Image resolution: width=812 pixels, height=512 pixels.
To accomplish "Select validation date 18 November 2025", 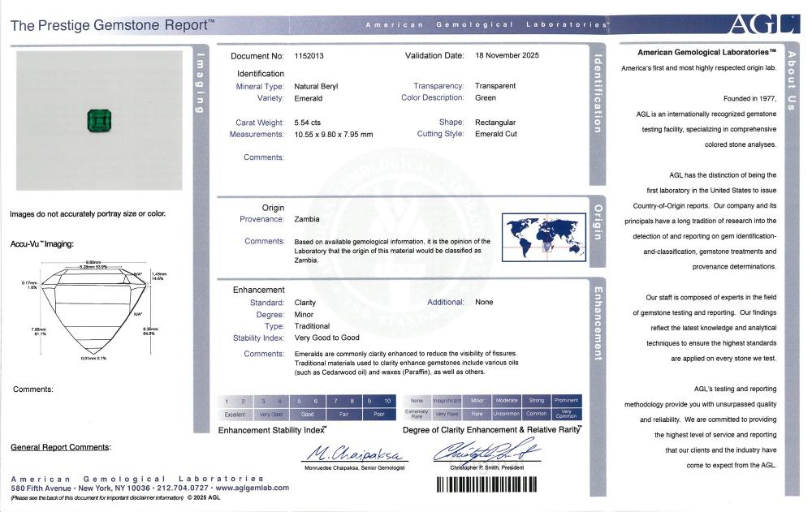I will click(x=507, y=55).
